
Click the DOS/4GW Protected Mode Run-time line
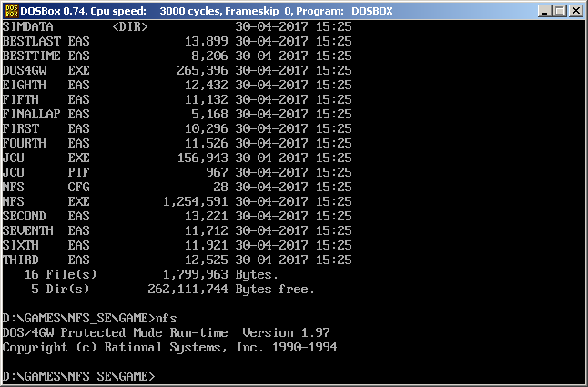[167, 333]
